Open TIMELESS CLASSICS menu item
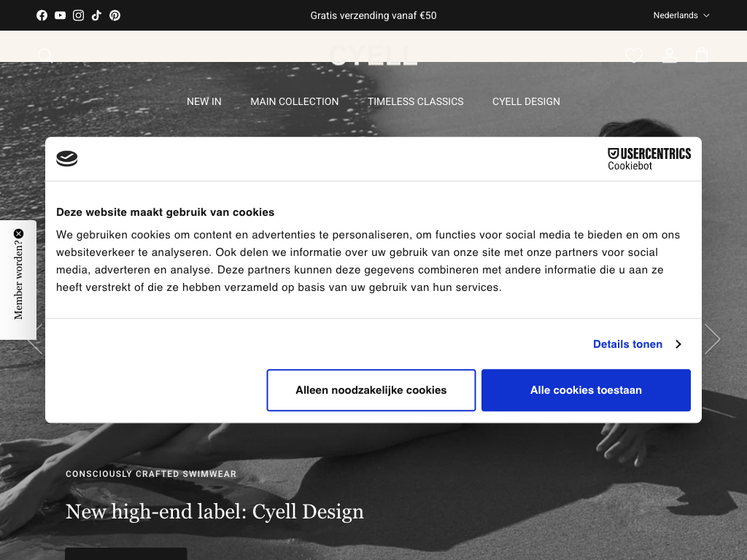 click(x=415, y=101)
